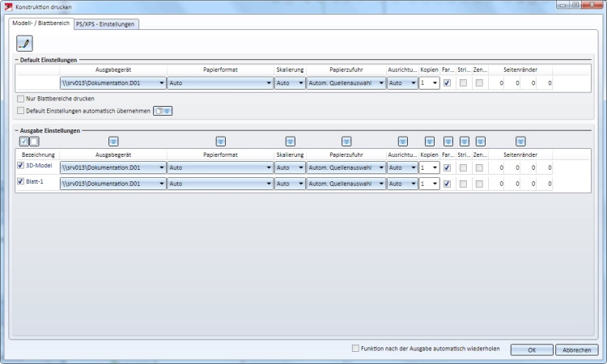Select the Modell- / Blattbereich tab
Image resolution: width=607 pixels, height=364 pixels.
point(41,23)
